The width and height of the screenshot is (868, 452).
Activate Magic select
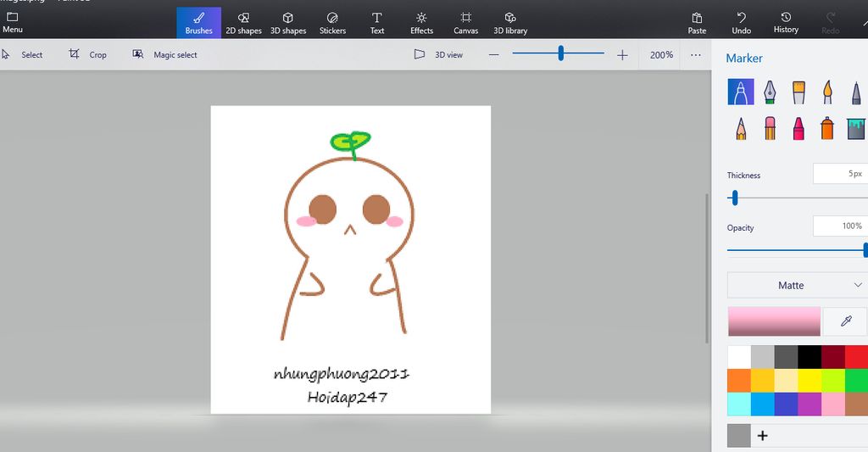(x=164, y=54)
